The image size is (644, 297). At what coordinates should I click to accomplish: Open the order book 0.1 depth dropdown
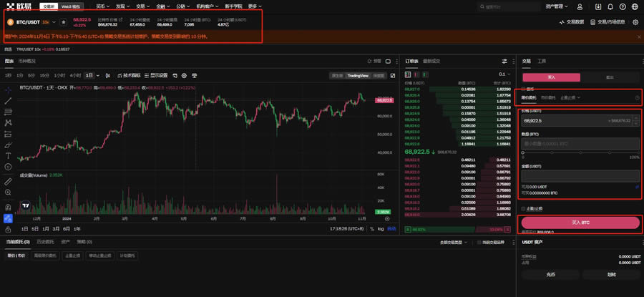click(x=504, y=74)
